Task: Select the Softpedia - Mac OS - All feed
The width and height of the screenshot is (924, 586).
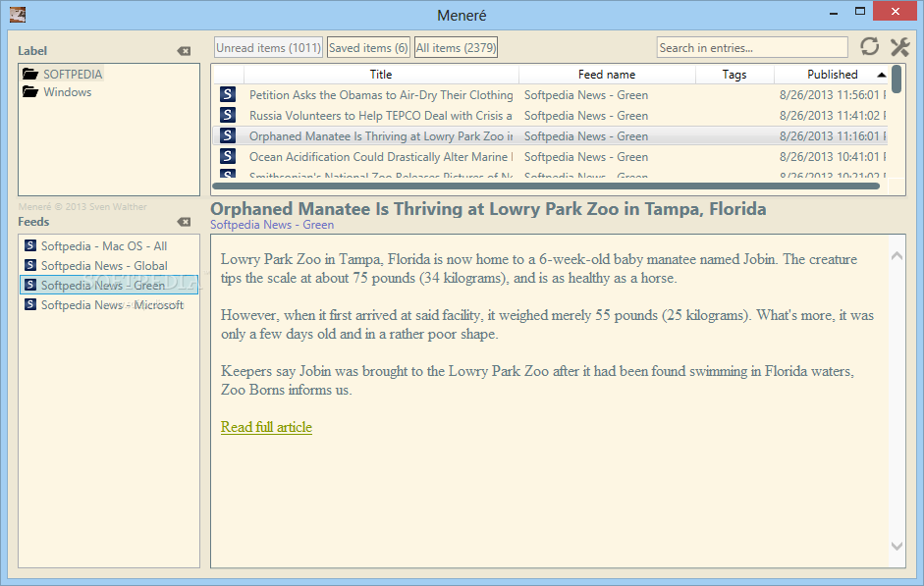Action: pos(104,245)
